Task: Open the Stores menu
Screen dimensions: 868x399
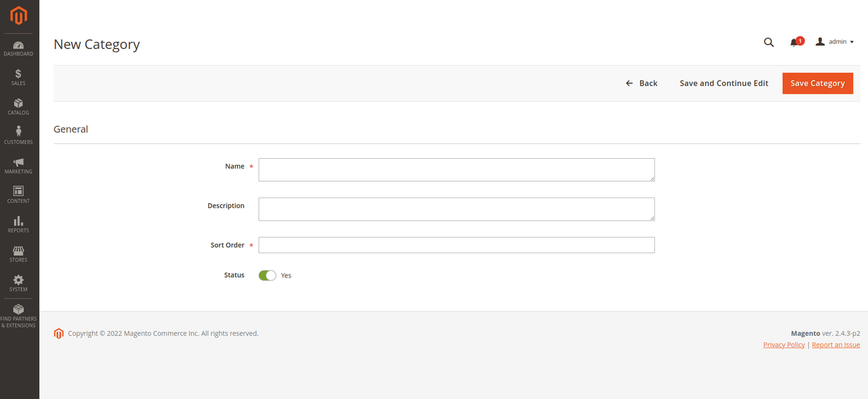Action: coord(18,252)
